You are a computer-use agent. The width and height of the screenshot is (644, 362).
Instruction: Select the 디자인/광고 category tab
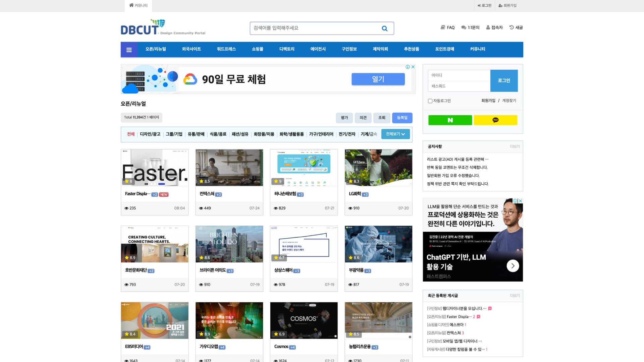[x=150, y=134]
